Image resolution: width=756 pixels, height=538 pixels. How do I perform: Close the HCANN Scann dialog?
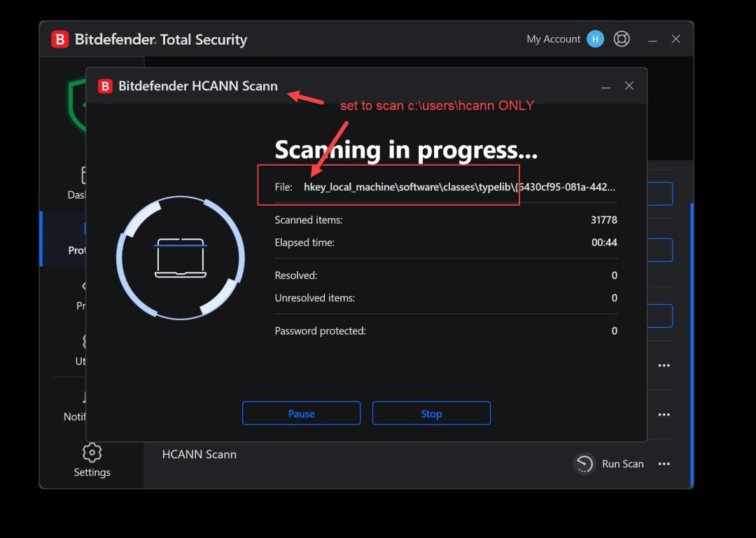pos(629,86)
